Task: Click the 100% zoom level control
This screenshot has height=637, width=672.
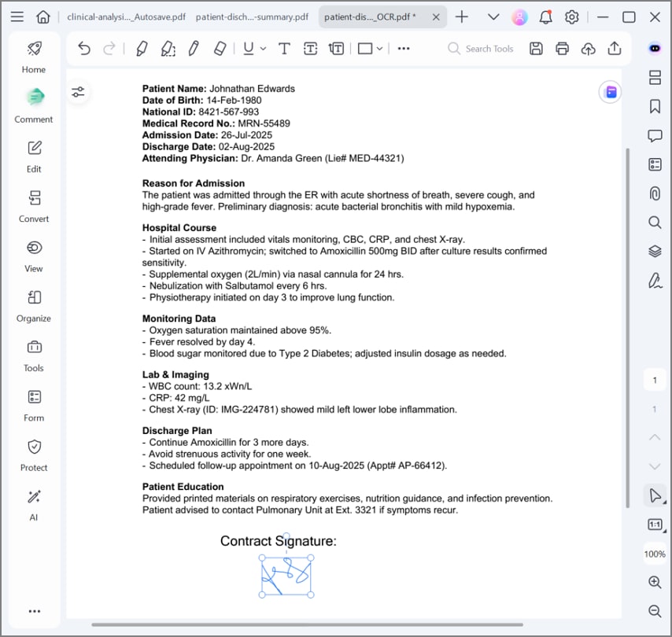Action: click(655, 553)
